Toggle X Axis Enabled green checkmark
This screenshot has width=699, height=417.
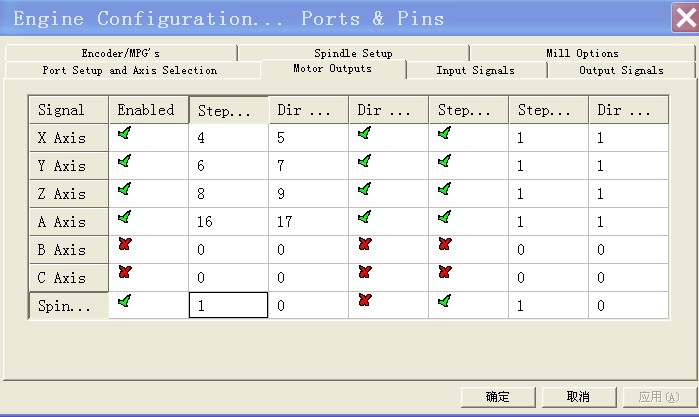click(124, 133)
